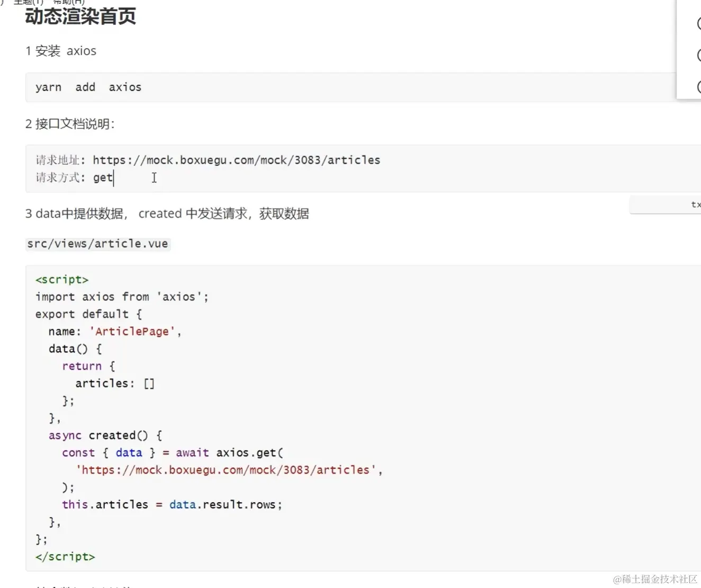Click the async created() { line

105,435
